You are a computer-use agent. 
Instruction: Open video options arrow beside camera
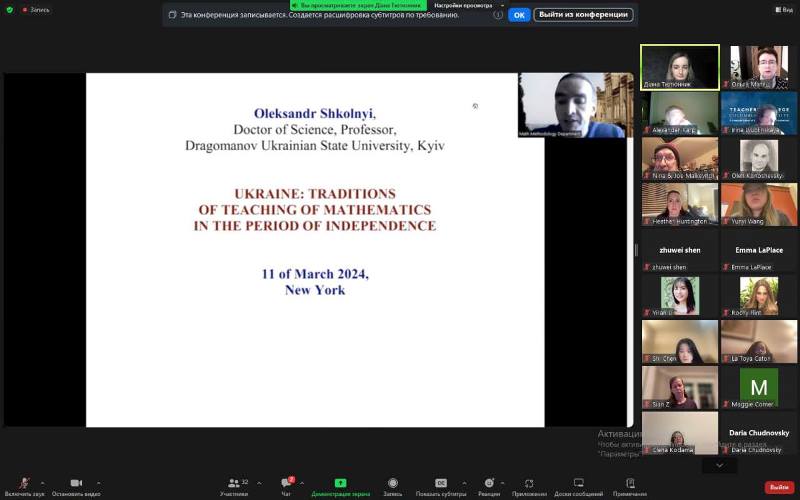pyautogui.click(x=98, y=483)
